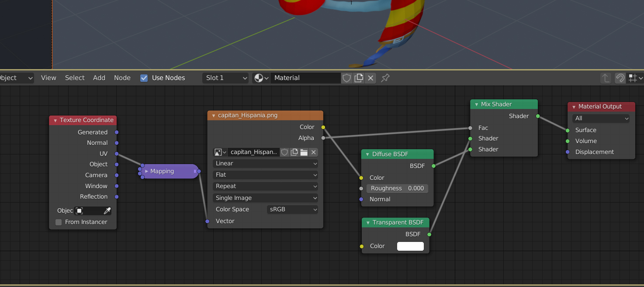Open the Node menu

[x=122, y=78]
